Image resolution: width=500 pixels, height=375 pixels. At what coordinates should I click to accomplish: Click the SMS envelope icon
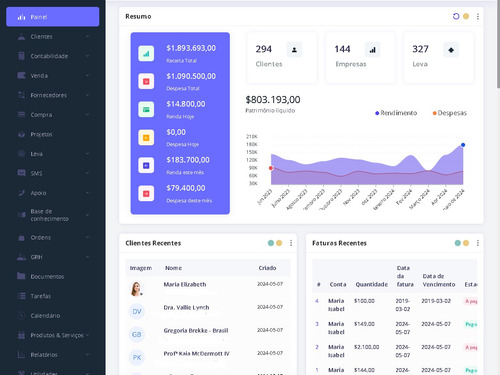pyautogui.click(x=21, y=173)
